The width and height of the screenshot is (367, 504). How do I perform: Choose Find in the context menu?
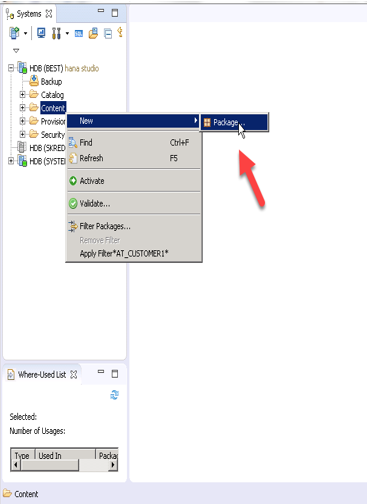(134, 143)
